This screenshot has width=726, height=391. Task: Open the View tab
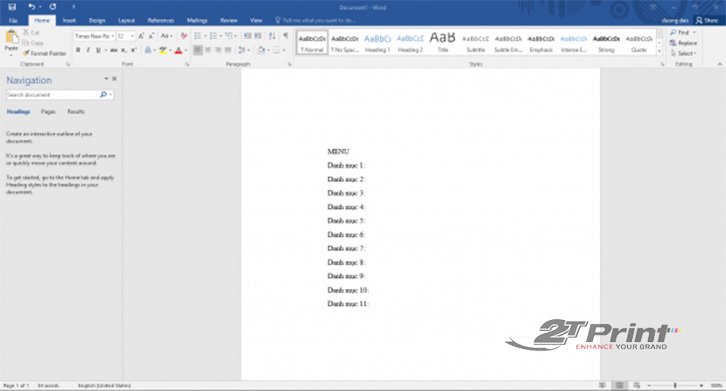point(256,20)
